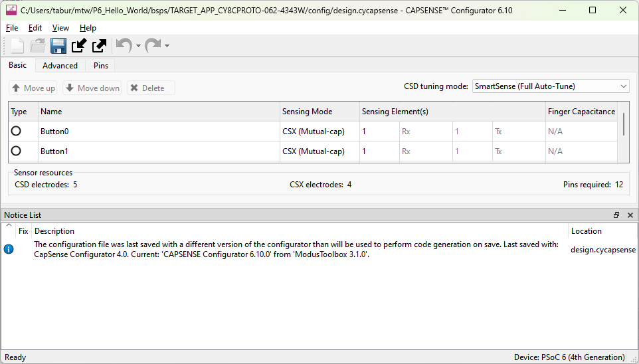Click the Button0 Tx count cell
This screenshot has width=639, height=364.
click(x=472, y=132)
